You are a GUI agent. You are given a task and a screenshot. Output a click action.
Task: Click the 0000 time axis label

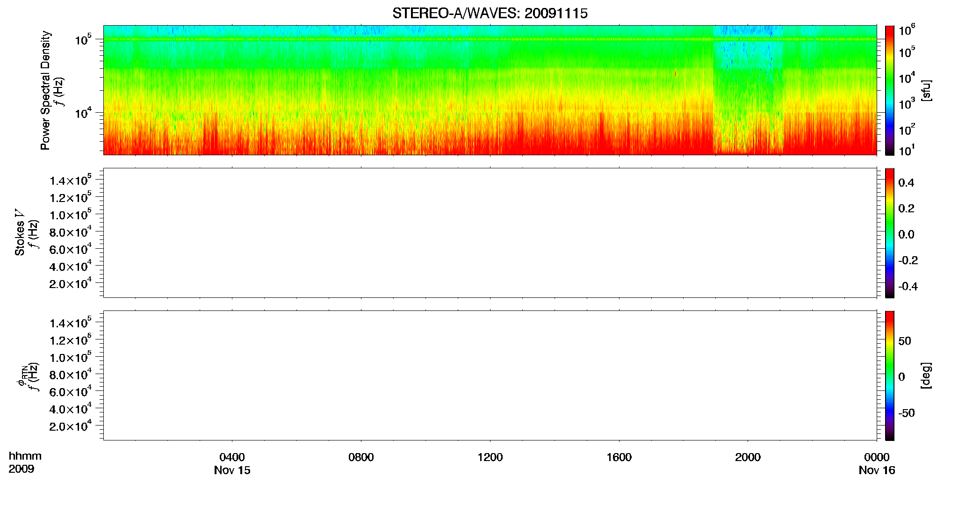pos(877,457)
